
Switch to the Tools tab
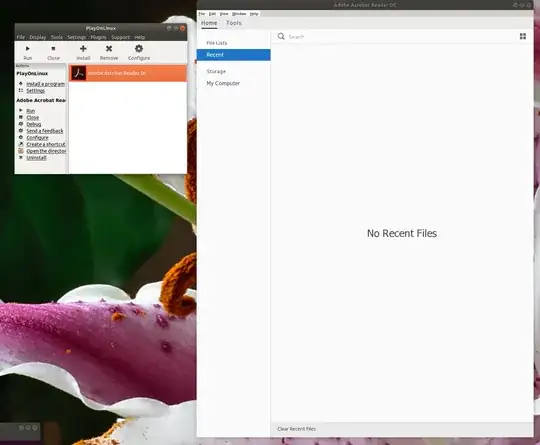233,23
